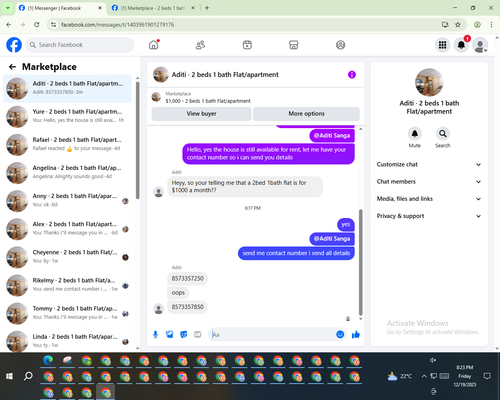Record a voice clip with microphone icon
This screenshot has width=500, height=400.
point(155,334)
